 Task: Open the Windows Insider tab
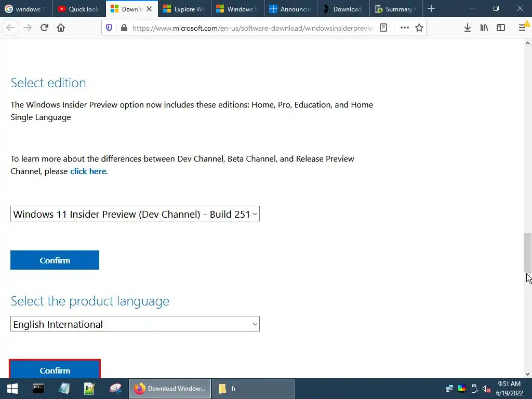click(x=237, y=9)
